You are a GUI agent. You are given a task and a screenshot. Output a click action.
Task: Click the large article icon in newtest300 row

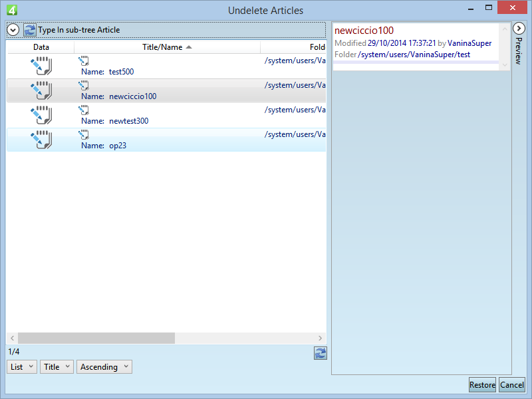(x=41, y=115)
